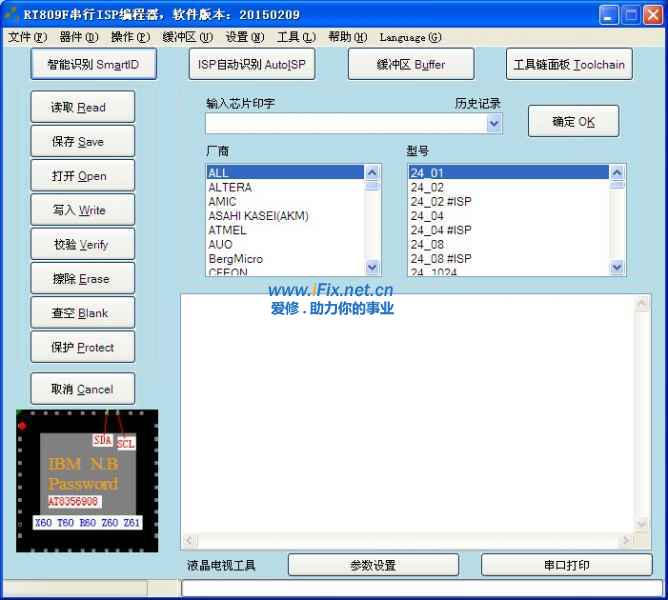Click the 串口打印 button
Screen dimensions: 668x600
tap(566, 565)
